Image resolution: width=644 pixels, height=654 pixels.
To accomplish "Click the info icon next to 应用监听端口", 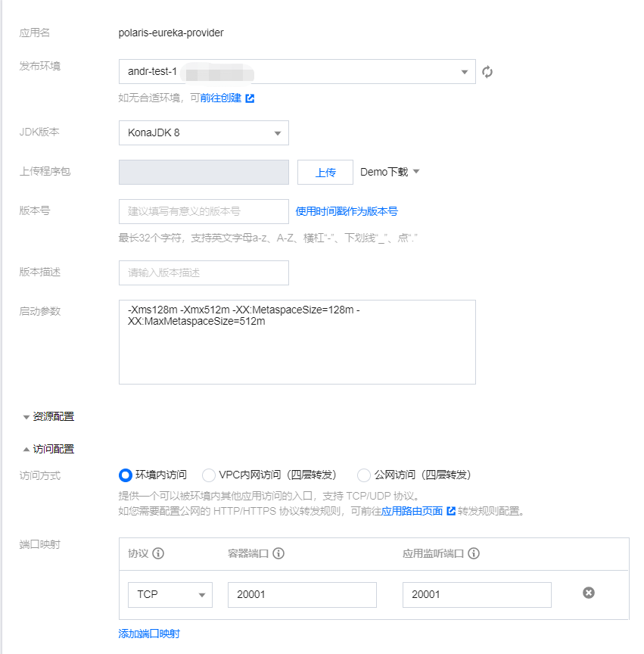I will 474,553.
